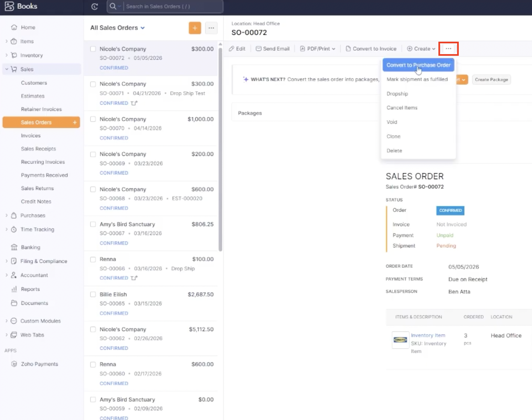Tick the checkbox for Billie Eilish SO-00065
532x420 pixels.
93,294
